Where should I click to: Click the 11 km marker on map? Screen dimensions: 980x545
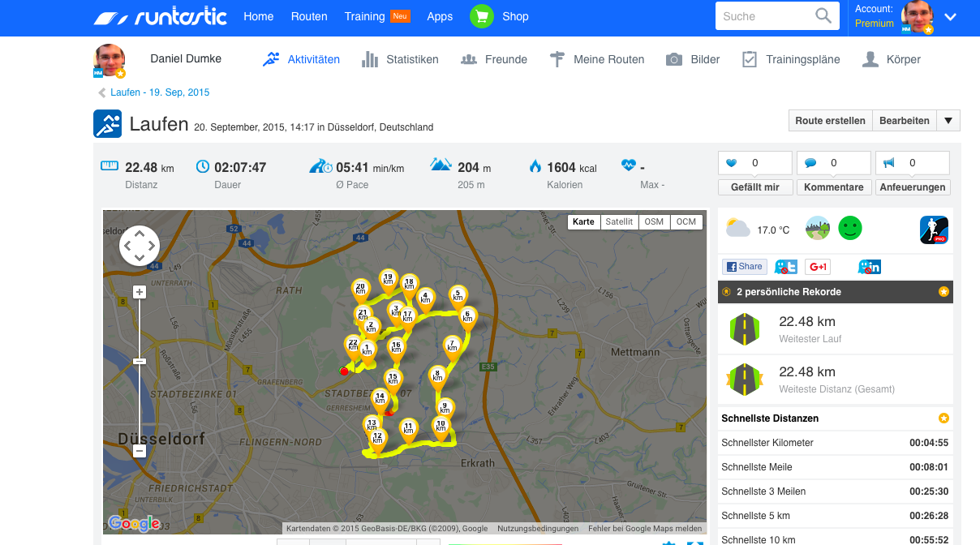(x=409, y=429)
